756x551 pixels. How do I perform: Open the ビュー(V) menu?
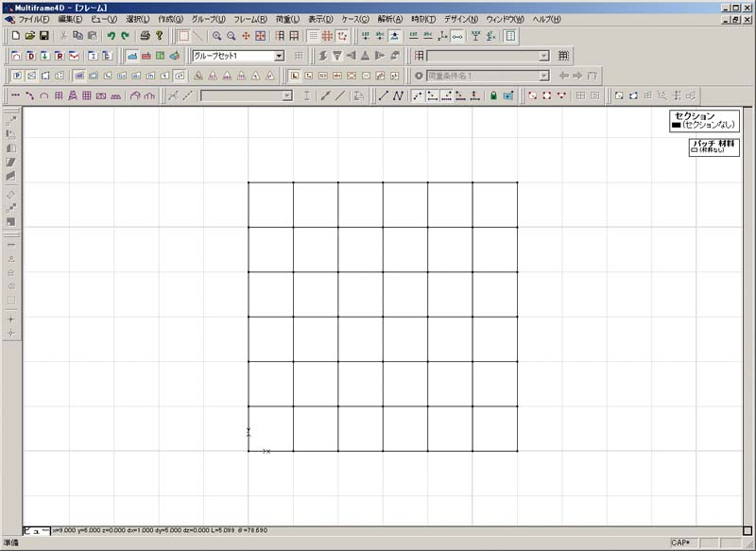click(104, 19)
